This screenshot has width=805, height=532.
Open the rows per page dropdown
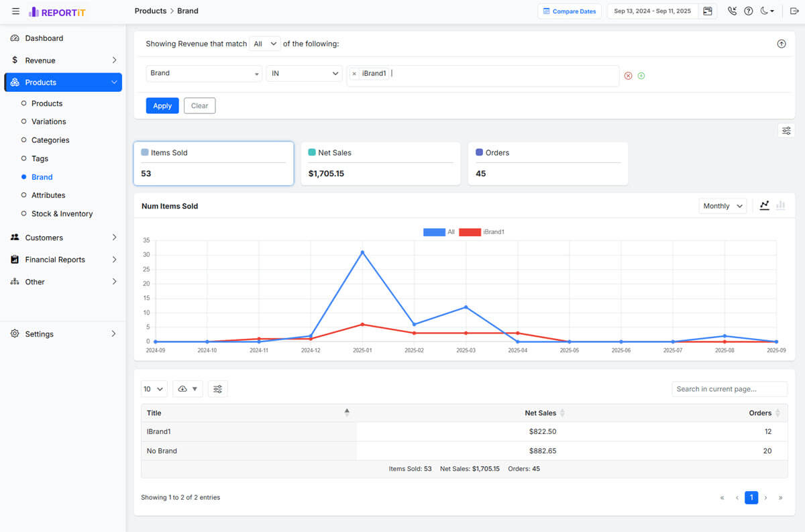click(154, 389)
